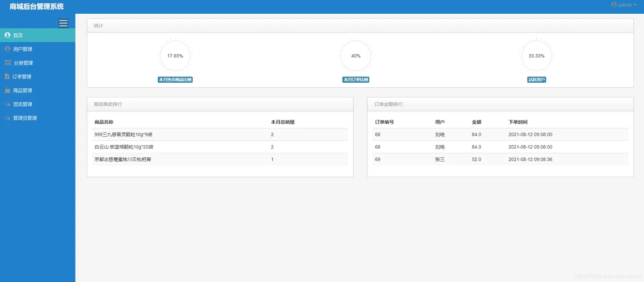Viewport: 644px width, 282px height.
Task: Click the 2021-08-12 09:08:36 timestamp
Action: click(530, 159)
